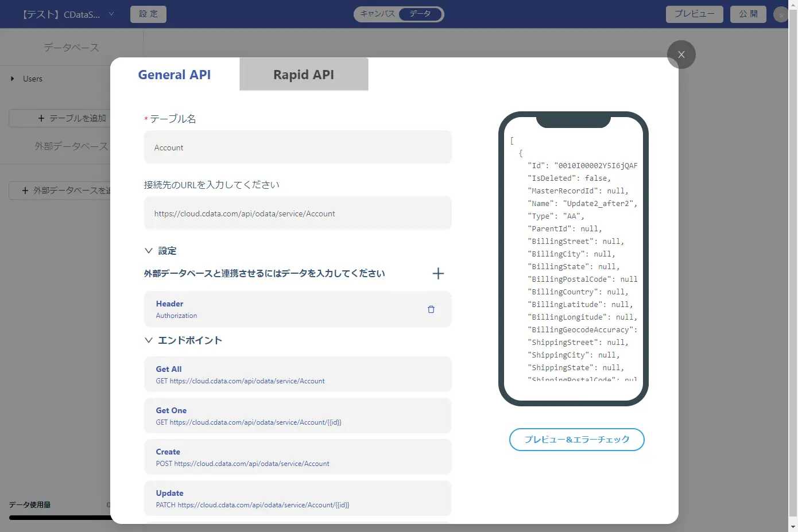The width and height of the screenshot is (798, 532).
Task: Delete the Authorization header with trash icon
Action: pyautogui.click(x=431, y=309)
